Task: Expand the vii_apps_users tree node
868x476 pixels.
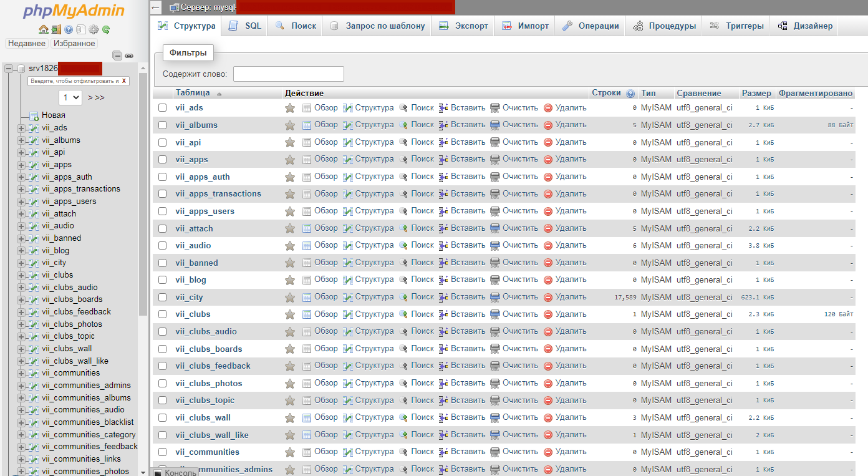Action: coord(21,202)
